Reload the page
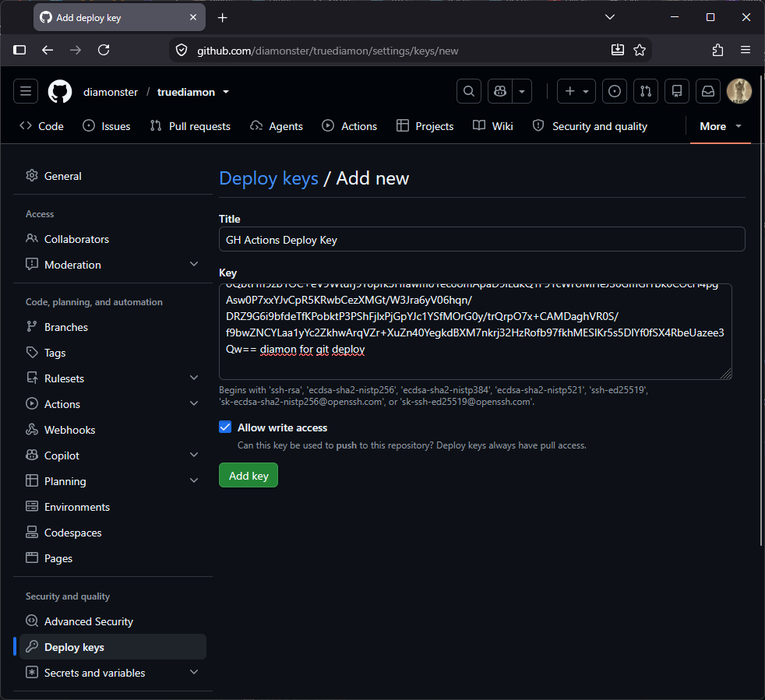The width and height of the screenshot is (765, 700). 104,51
